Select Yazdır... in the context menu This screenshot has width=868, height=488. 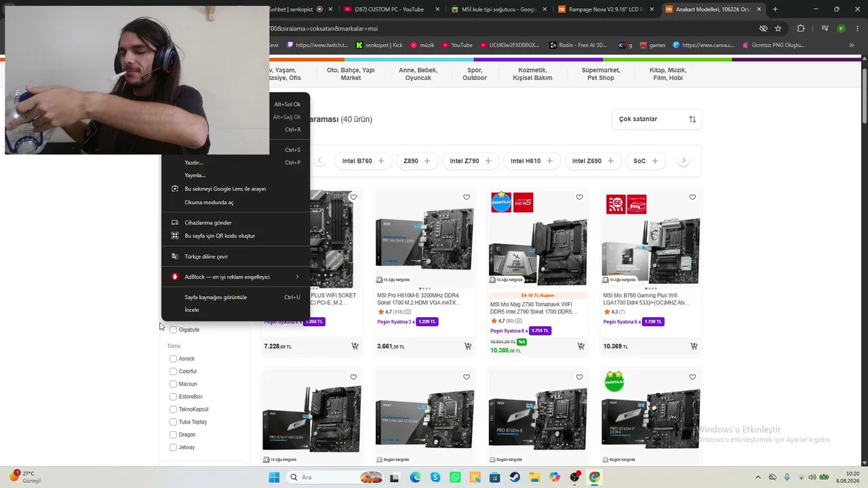point(235,163)
